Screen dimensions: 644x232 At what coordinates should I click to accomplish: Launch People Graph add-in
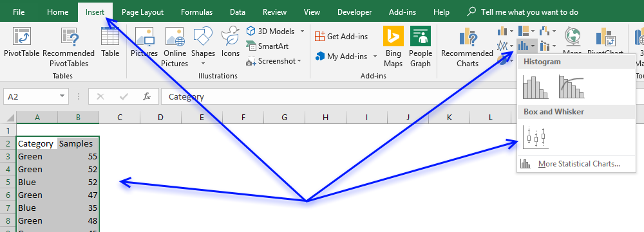[420, 47]
